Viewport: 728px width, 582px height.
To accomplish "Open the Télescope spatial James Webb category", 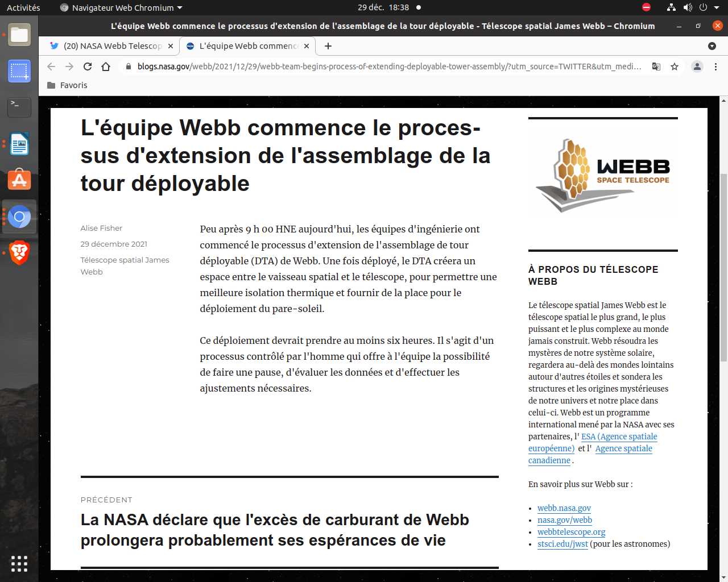I will pos(125,265).
